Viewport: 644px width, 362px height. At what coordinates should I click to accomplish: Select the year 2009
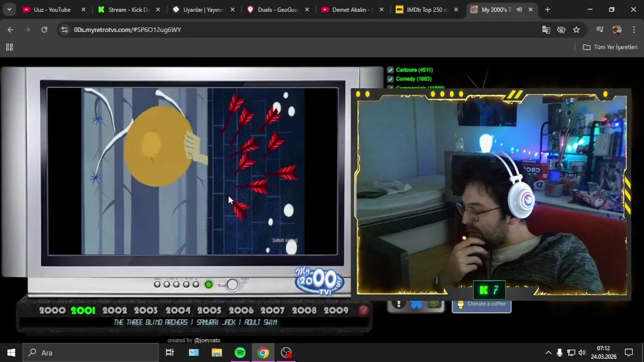336,310
